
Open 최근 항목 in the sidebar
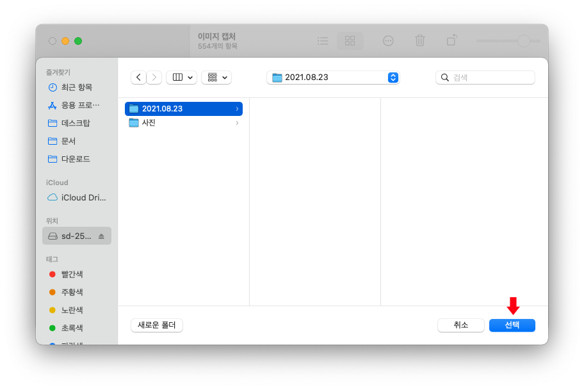77,87
